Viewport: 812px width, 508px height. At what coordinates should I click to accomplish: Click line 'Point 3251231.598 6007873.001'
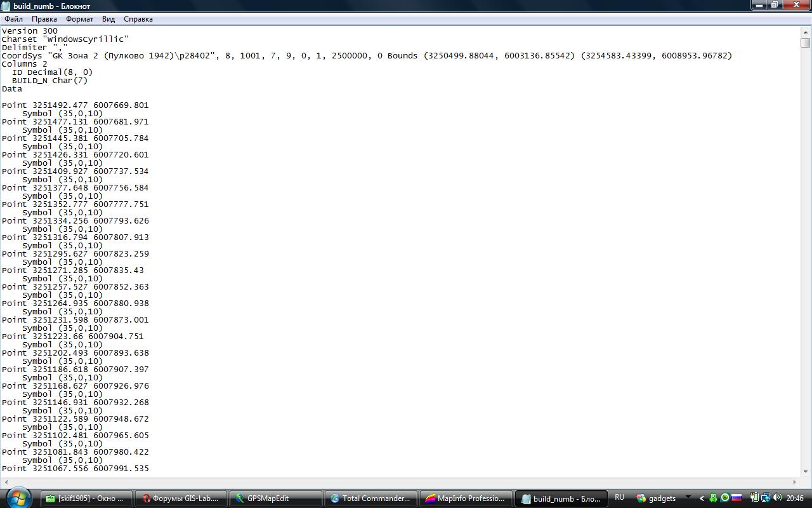75,319
